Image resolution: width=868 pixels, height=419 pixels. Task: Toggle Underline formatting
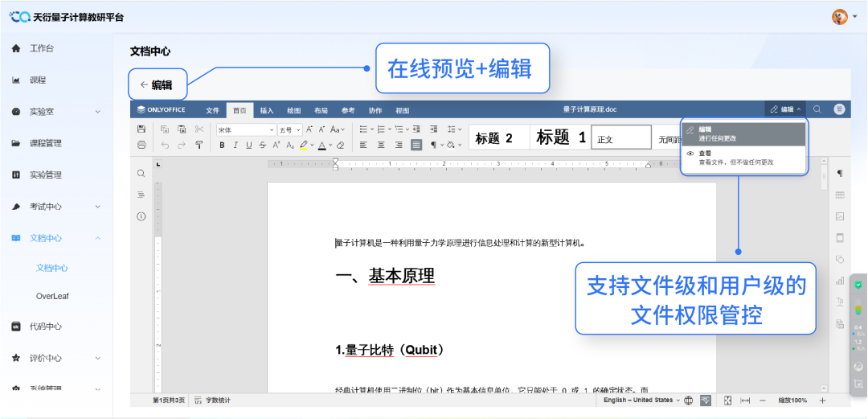(249, 146)
